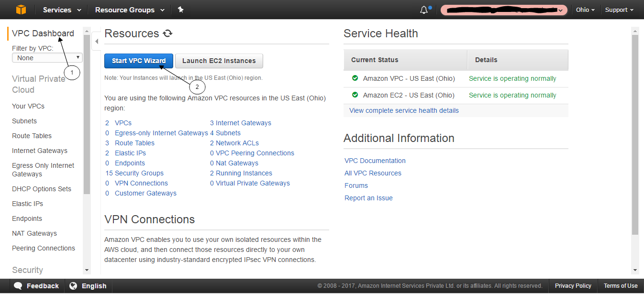The width and height of the screenshot is (644, 294).
Task: Open Elastic IPs in the sidebar
Action: tap(27, 204)
